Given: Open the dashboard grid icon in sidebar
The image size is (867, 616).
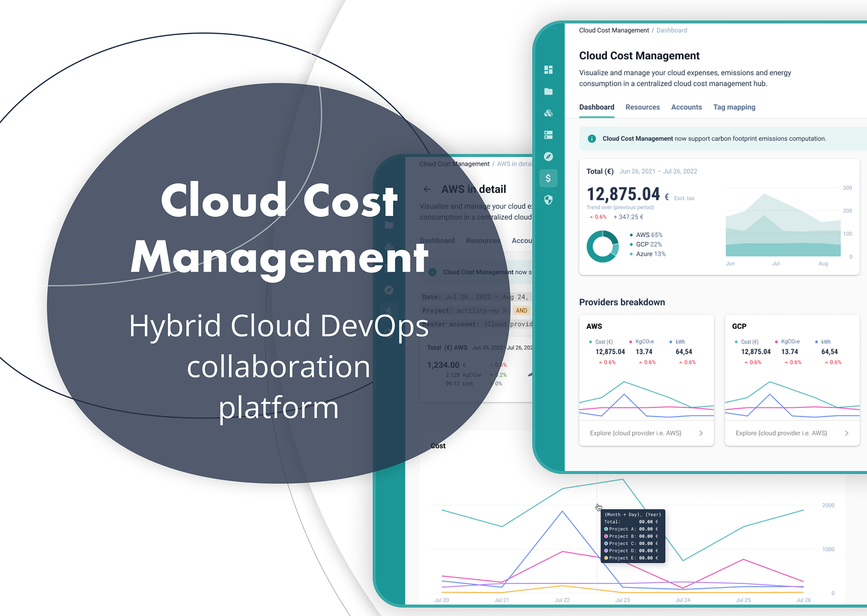Looking at the screenshot, I should (548, 70).
